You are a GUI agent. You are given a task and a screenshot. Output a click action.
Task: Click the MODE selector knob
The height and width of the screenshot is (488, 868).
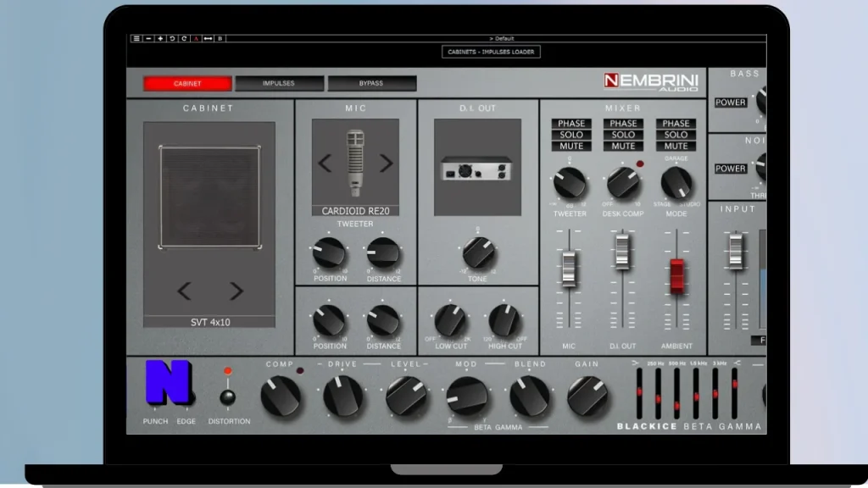(676, 183)
